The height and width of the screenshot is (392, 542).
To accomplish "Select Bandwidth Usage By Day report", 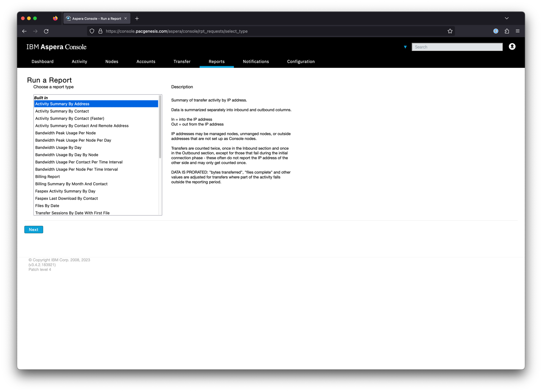I will point(96,147).
